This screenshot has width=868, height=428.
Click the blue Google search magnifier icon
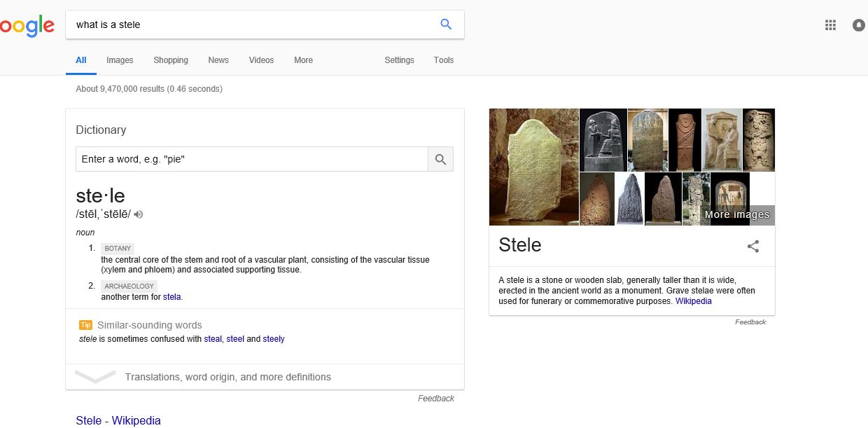pyautogui.click(x=446, y=25)
